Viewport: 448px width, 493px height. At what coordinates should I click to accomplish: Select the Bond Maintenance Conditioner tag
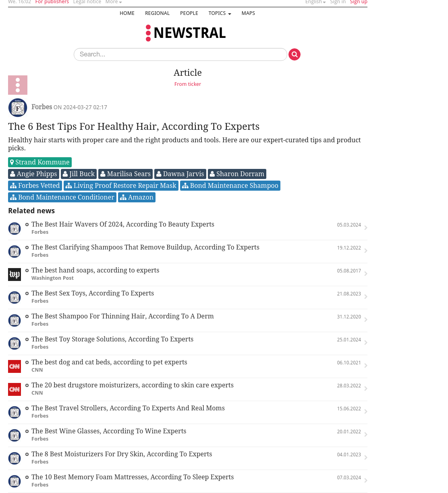point(62,197)
